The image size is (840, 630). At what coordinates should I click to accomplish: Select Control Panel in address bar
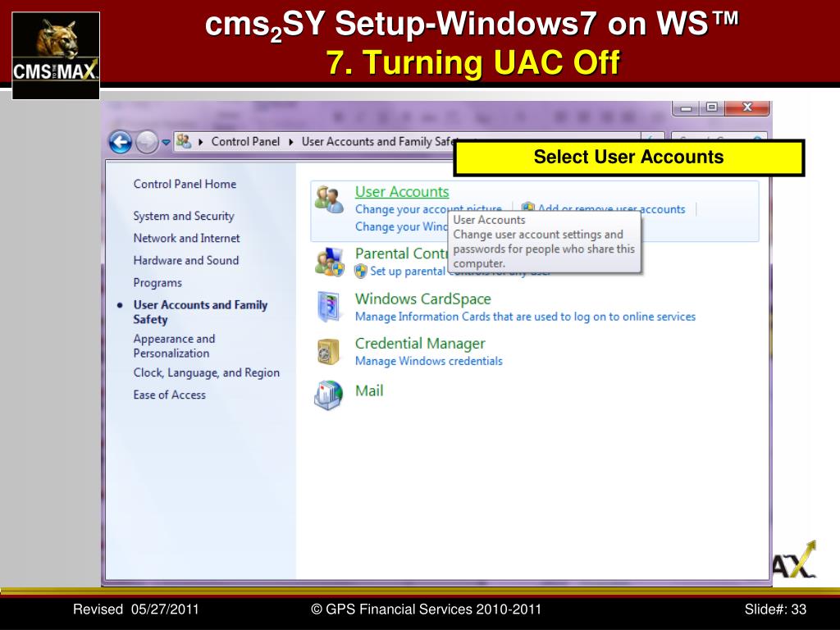click(245, 141)
